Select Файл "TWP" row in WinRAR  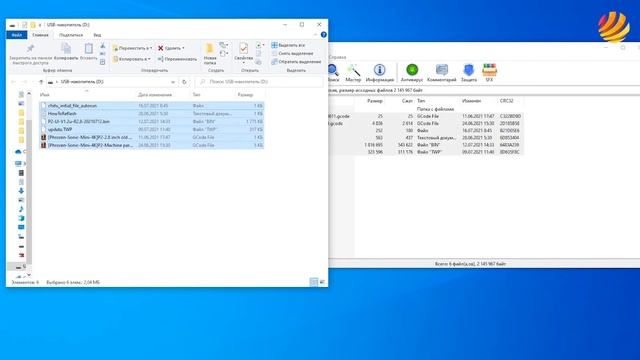[426, 152]
